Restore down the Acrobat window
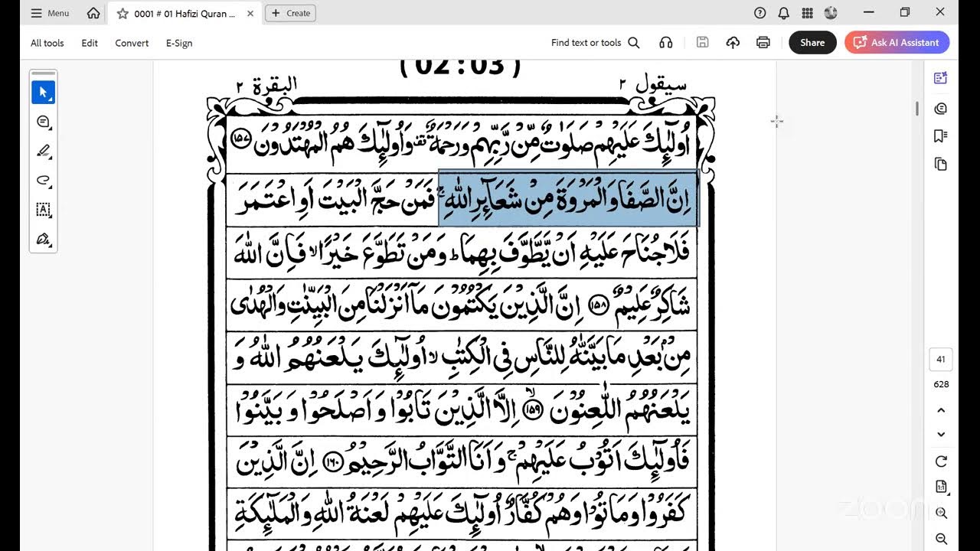This screenshot has height=551, width=980. (x=904, y=12)
